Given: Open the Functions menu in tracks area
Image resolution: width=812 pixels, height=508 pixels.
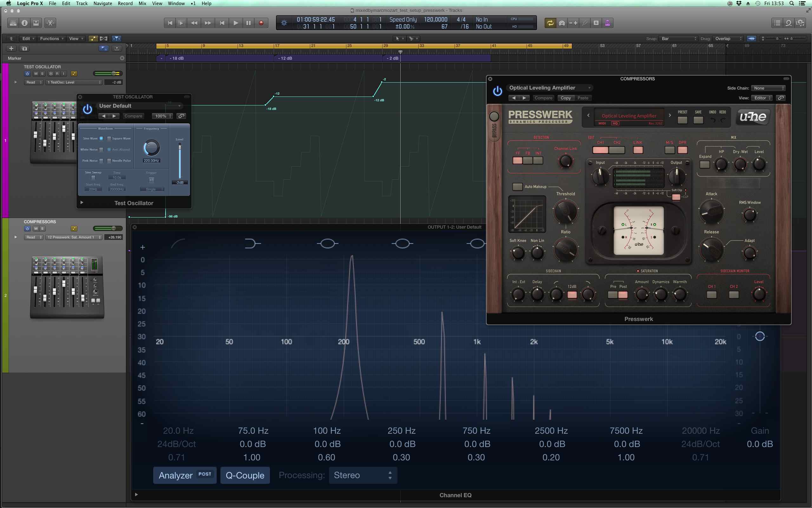Looking at the screenshot, I should pos(52,38).
